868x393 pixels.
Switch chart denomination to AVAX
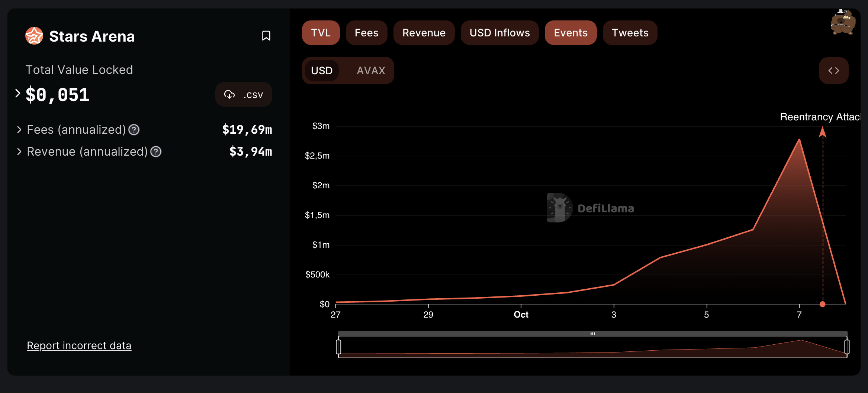[371, 71]
